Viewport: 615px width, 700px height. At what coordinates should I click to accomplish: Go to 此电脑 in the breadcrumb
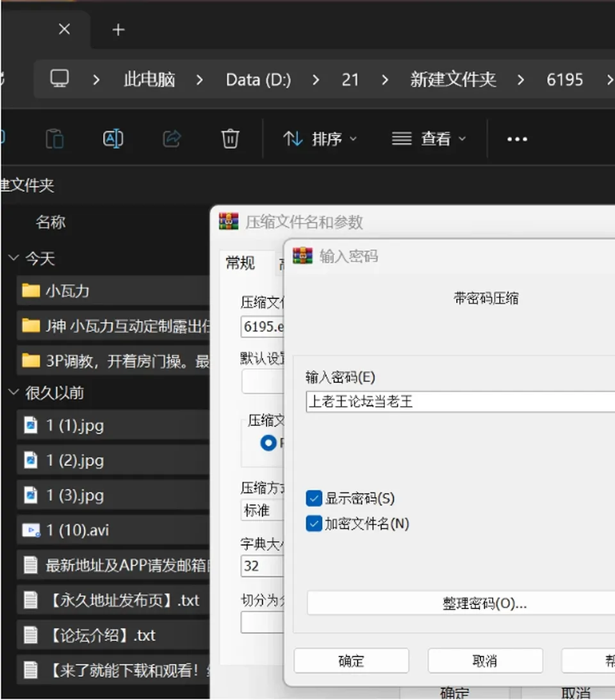(149, 79)
